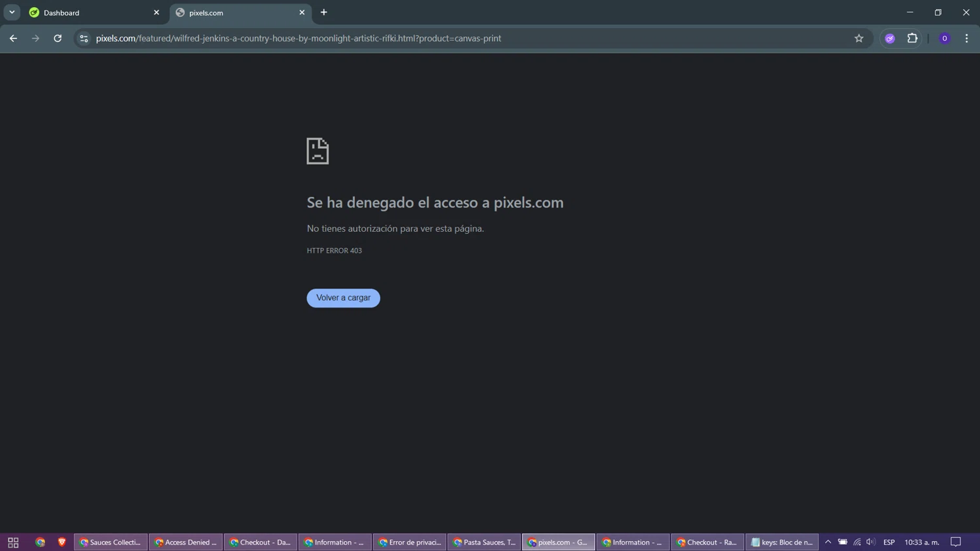
Task: Open the Windows Start menu
Action: pyautogui.click(x=13, y=543)
